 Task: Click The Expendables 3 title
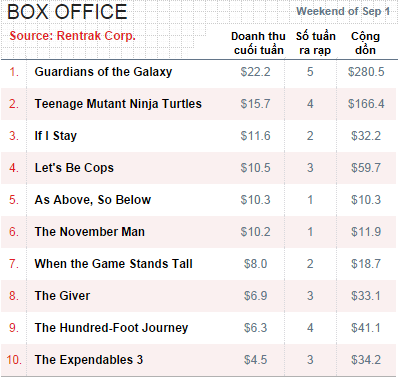click(89, 360)
